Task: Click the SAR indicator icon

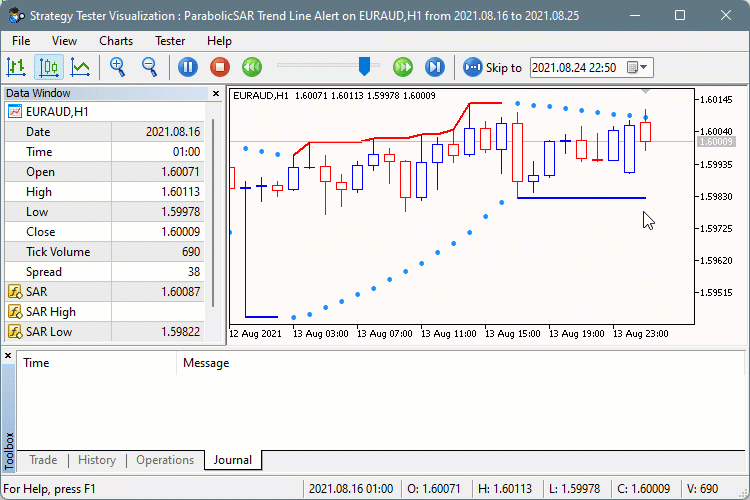Action: pyautogui.click(x=15, y=291)
